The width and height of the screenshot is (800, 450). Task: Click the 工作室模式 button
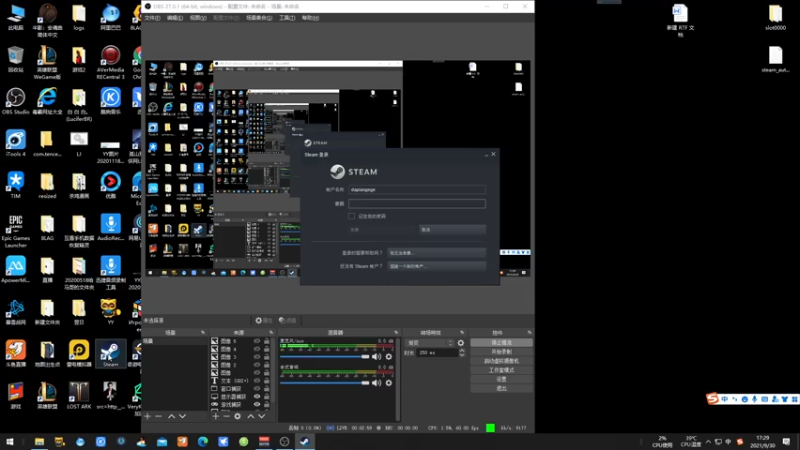502,370
